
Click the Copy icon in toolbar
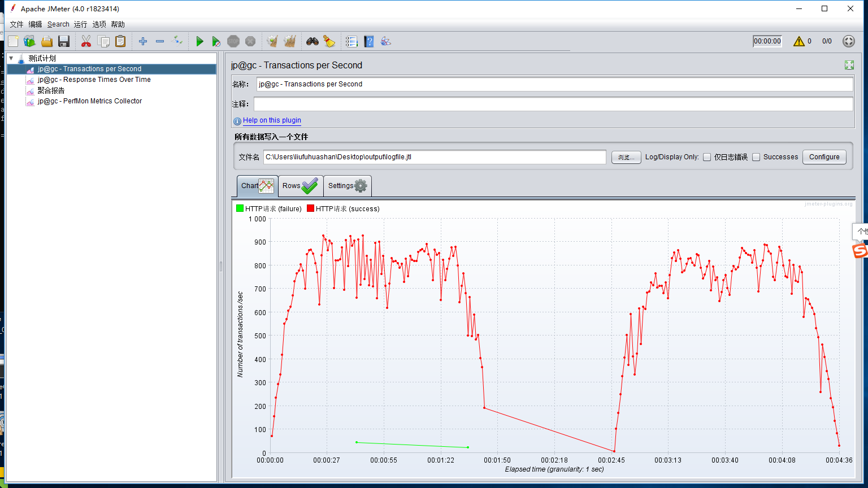(103, 41)
